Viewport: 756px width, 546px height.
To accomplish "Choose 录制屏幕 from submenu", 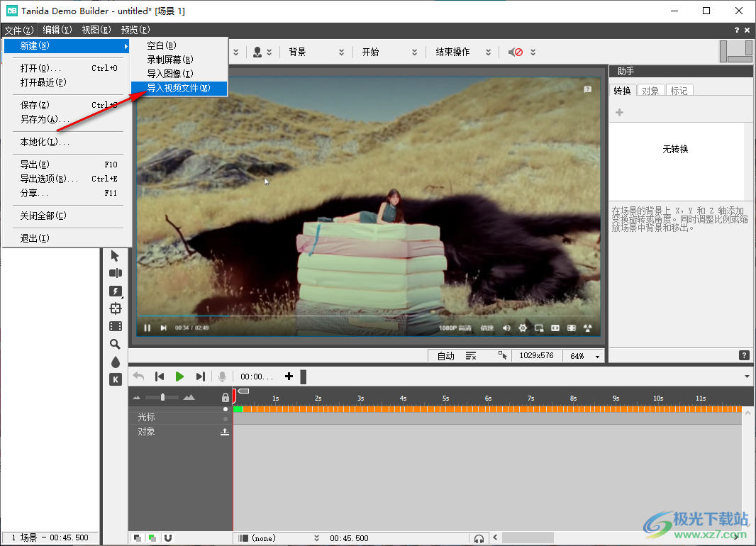I will click(x=179, y=60).
